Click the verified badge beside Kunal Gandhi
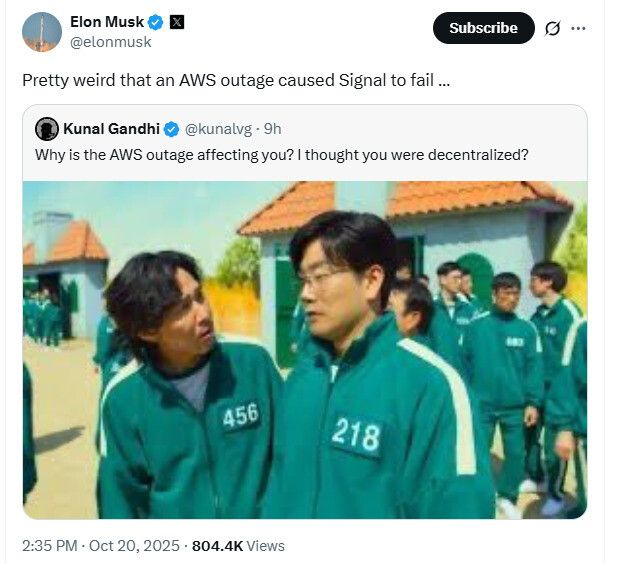This screenshot has width=622, height=564. [171, 129]
